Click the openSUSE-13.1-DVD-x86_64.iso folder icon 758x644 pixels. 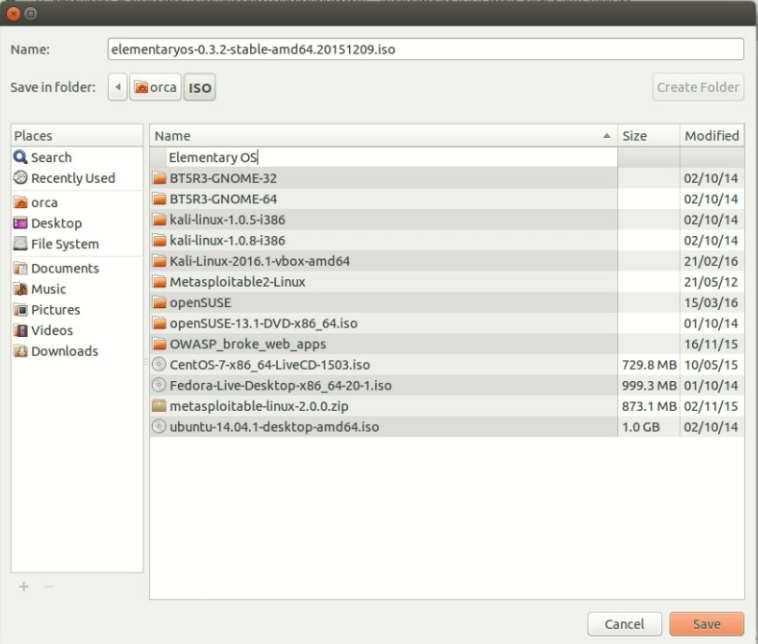[159, 323]
